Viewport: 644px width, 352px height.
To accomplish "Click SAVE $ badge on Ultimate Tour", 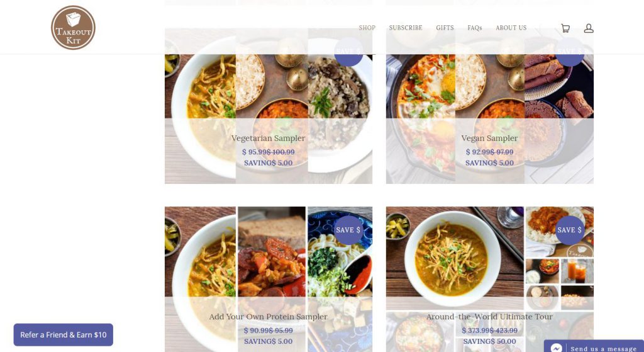I will pos(570,230).
